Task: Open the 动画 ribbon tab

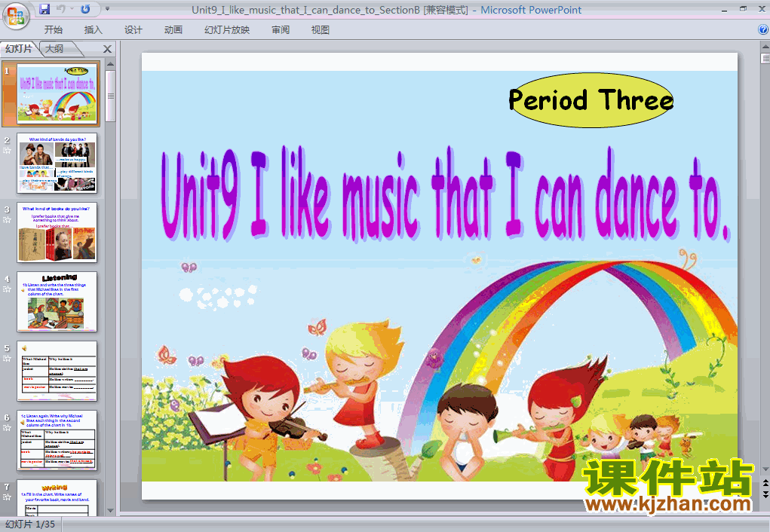Action: [x=173, y=29]
